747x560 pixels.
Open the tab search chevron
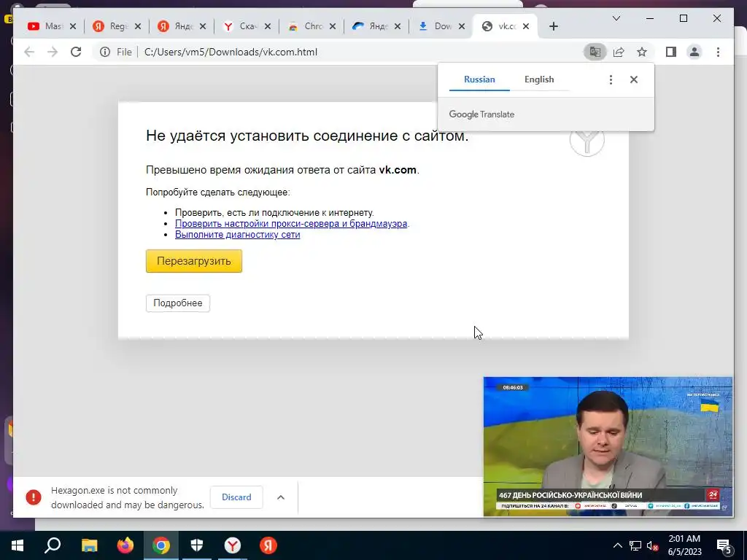[616, 18]
